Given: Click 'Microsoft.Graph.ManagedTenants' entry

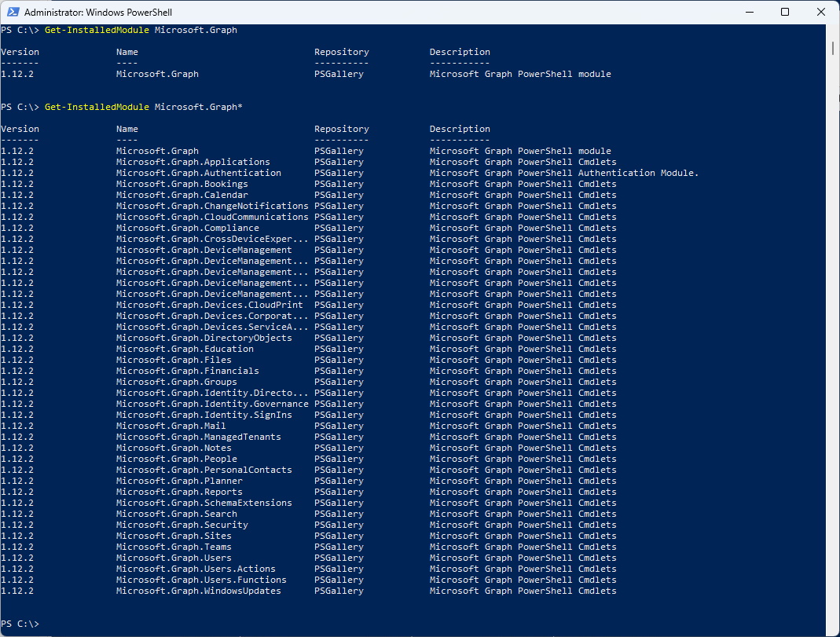Looking at the screenshot, I should [x=199, y=437].
